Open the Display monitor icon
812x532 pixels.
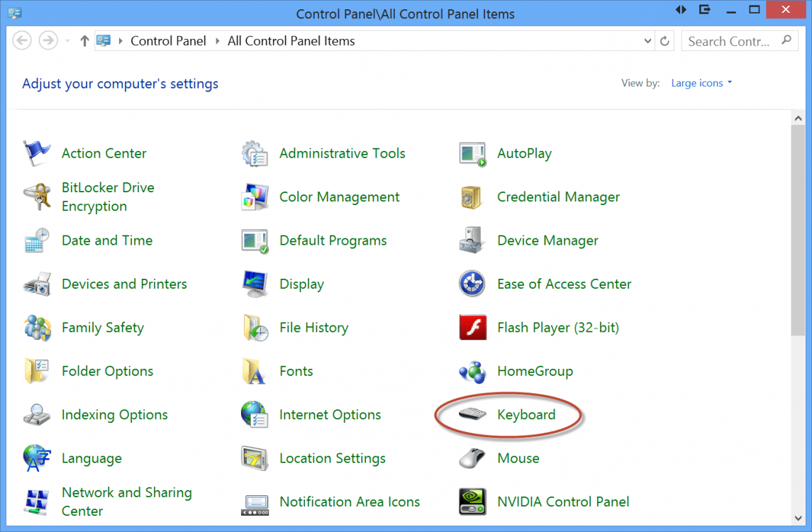[x=255, y=284]
